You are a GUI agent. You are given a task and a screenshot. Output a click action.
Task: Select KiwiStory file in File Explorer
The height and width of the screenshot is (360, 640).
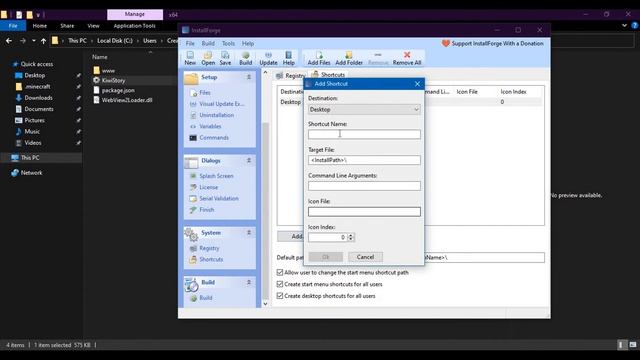[113, 80]
